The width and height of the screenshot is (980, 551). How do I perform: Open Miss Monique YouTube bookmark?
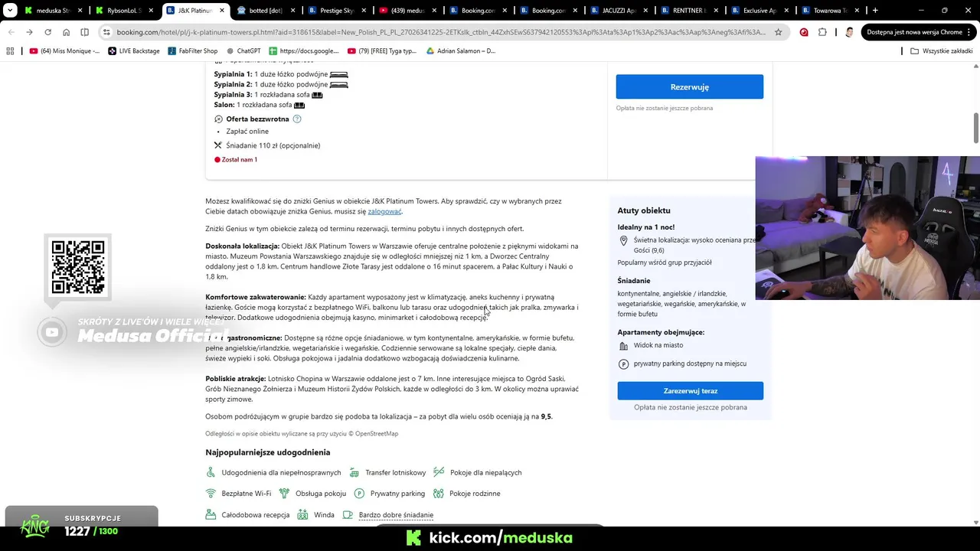(64, 51)
